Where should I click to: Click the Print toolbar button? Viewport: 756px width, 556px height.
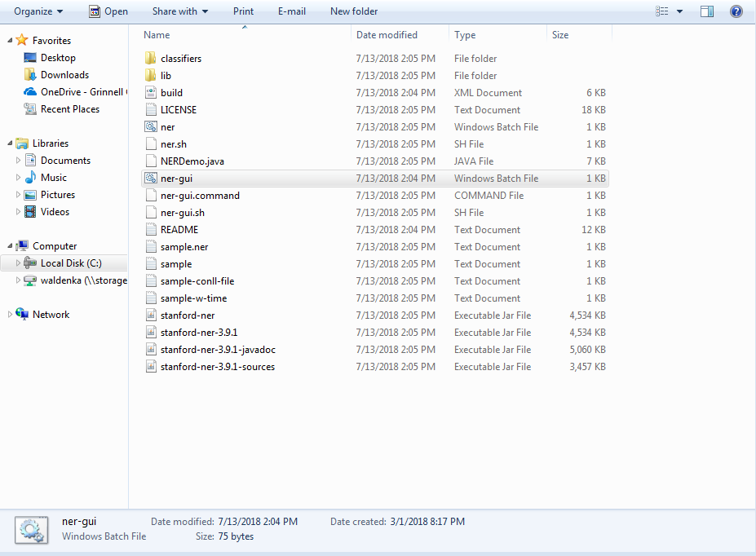point(243,11)
